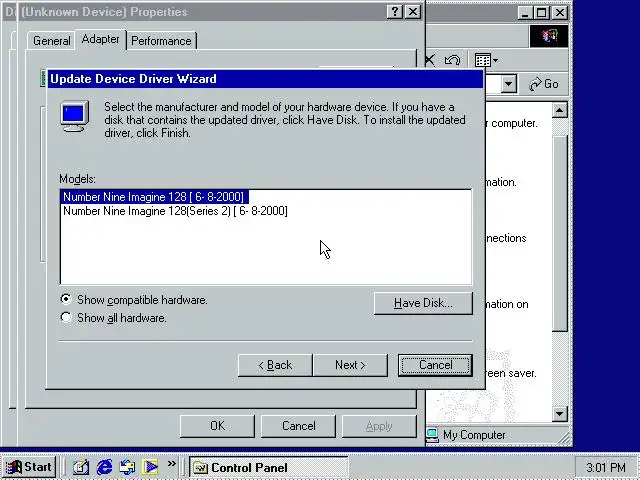
Task: Enable Show all hardware option
Action: pos(113,318)
